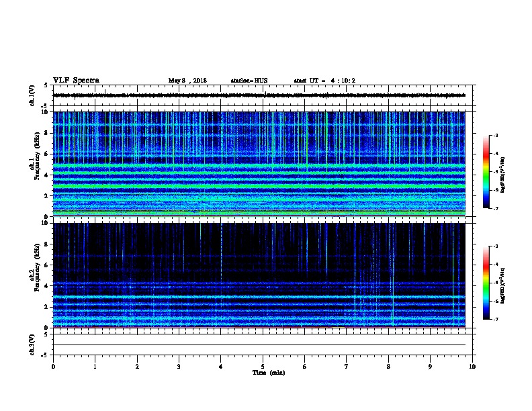This screenshot has height=411, width=532.
Task: Click the "station=HUS" header label
Action: (x=249, y=81)
